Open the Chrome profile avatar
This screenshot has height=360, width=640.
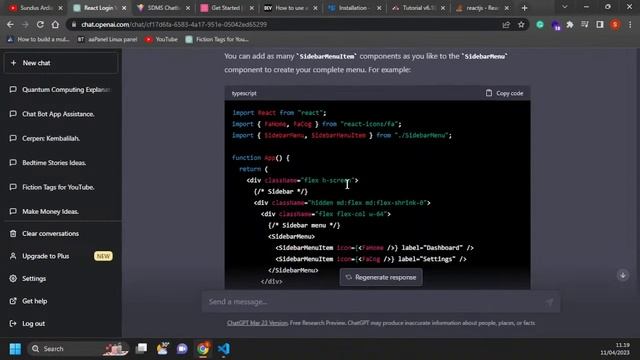pyautogui.click(x=615, y=24)
